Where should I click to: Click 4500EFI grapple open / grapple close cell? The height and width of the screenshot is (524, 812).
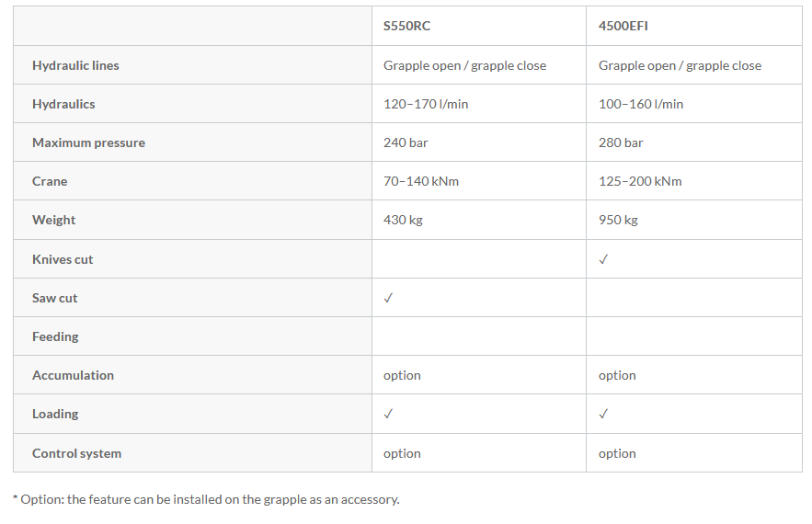point(680,65)
